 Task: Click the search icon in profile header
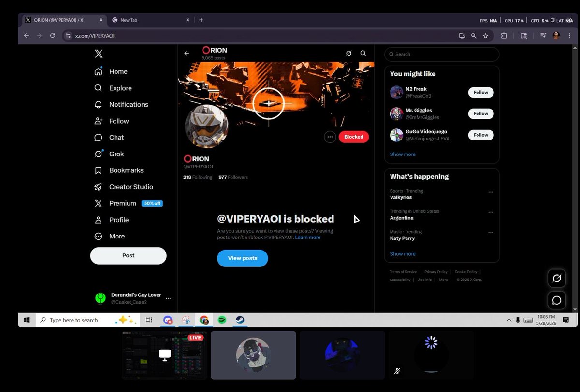(x=363, y=53)
